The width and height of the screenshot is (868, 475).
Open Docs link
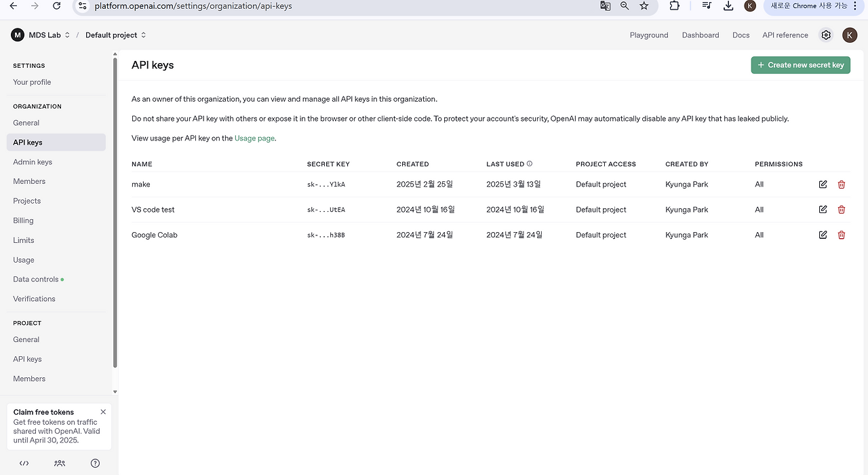[741, 35]
